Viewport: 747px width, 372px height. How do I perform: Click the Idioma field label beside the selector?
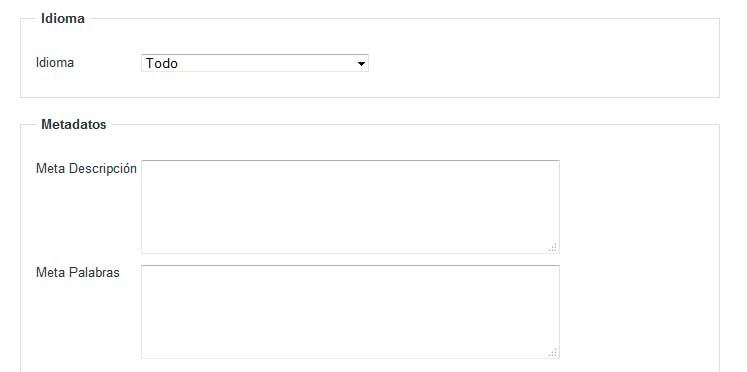[x=55, y=62]
